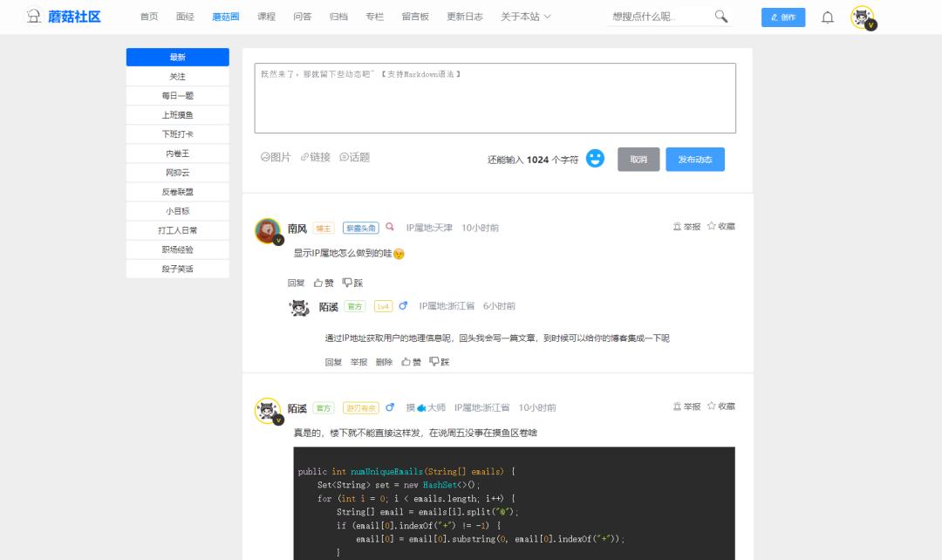Click the notification bell icon in navbar

827,17
